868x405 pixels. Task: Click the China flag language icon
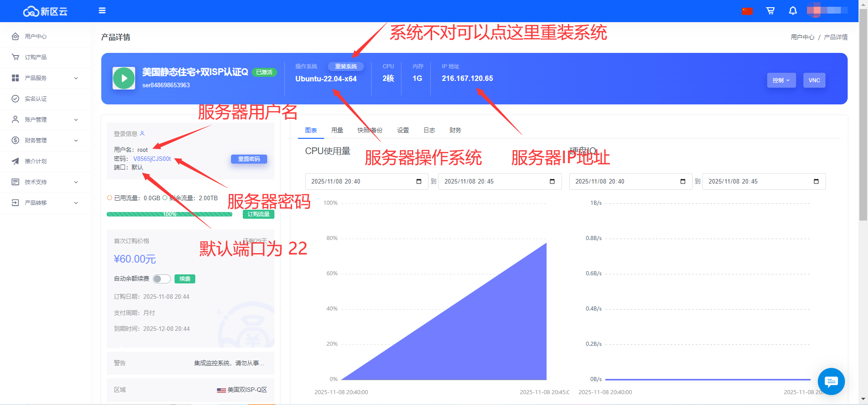pyautogui.click(x=747, y=11)
